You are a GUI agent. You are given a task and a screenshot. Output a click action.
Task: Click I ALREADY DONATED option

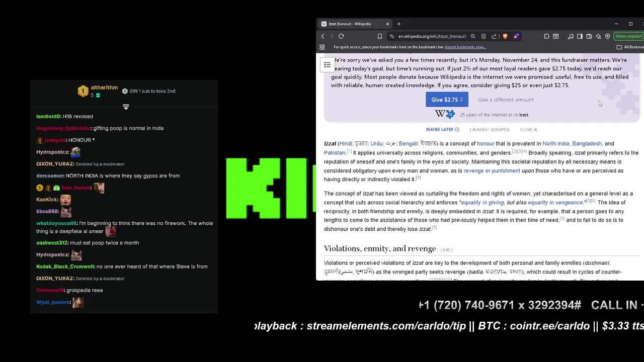point(490,130)
